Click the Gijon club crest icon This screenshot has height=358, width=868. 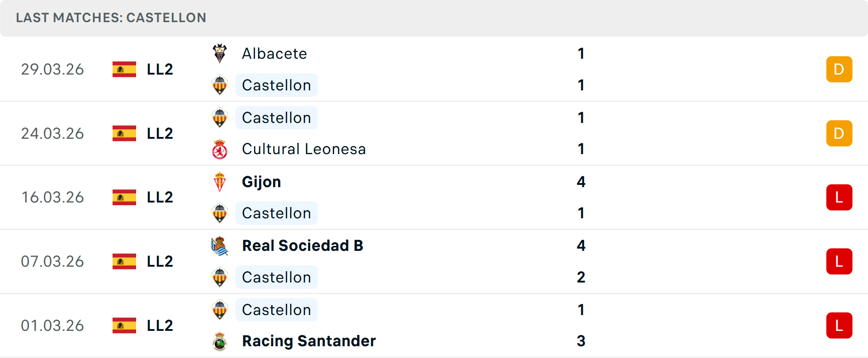pyautogui.click(x=220, y=182)
